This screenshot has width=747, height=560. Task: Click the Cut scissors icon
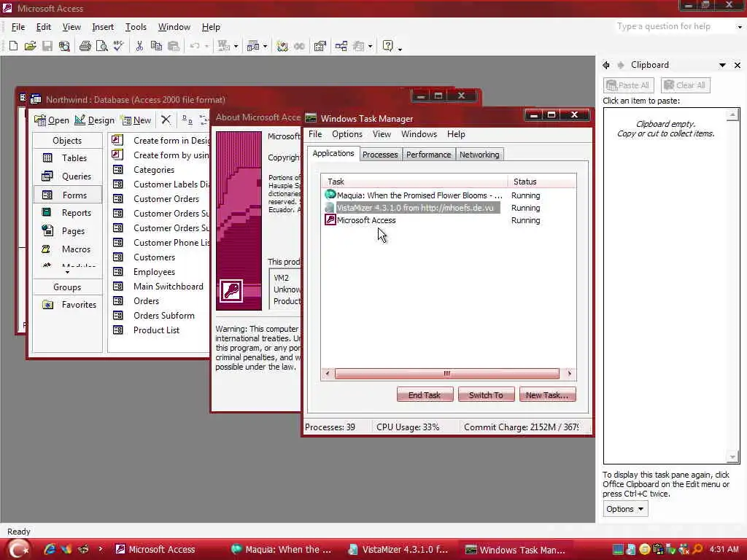point(139,46)
